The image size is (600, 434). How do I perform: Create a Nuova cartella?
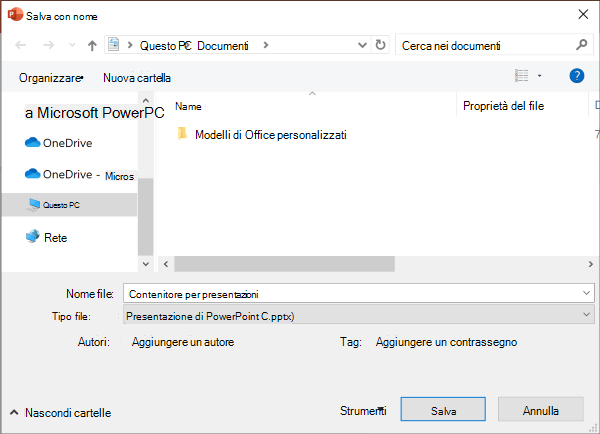point(137,78)
